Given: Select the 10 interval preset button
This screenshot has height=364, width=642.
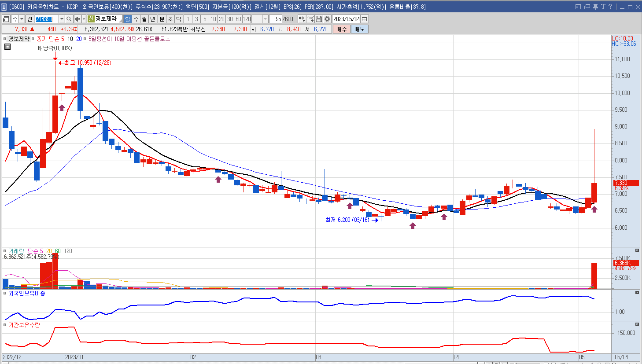Looking at the screenshot, I should (x=213, y=19).
